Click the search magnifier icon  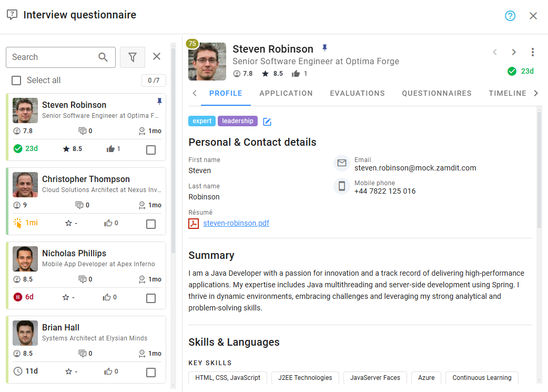[x=104, y=57]
